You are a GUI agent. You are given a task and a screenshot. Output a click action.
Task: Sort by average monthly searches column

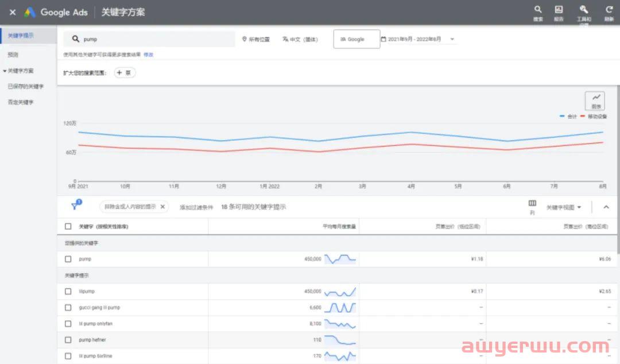tap(339, 227)
